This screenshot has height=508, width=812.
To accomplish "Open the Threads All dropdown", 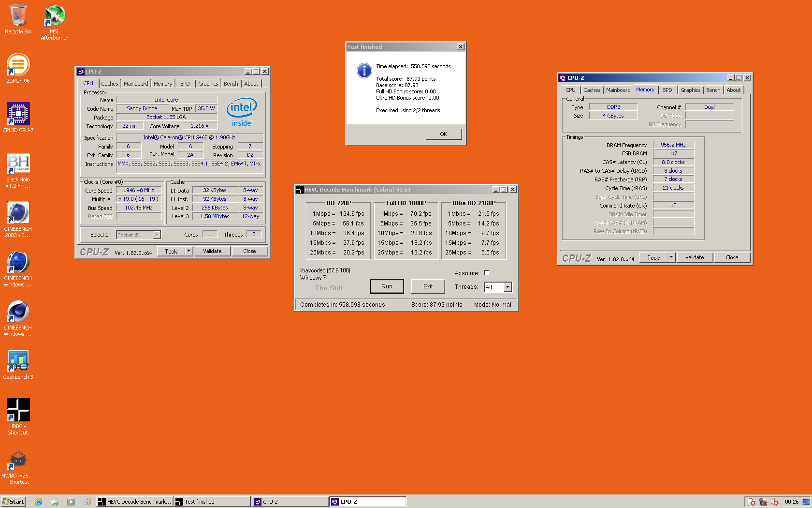I will pos(507,287).
